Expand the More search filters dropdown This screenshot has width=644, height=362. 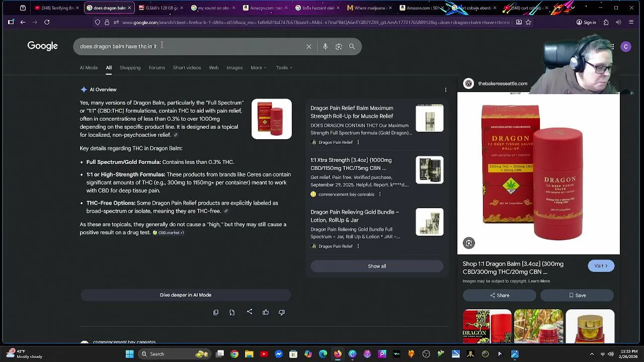pos(259,68)
